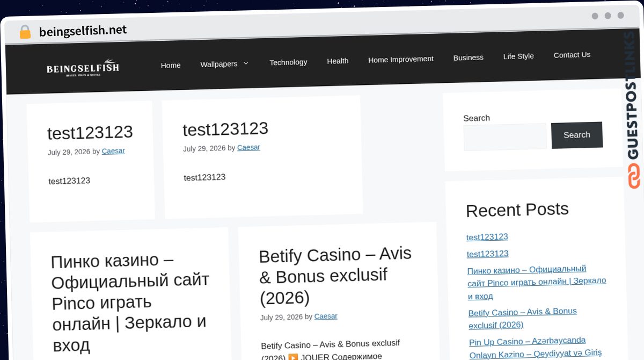Click the Recent Posts heading

[517, 210]
